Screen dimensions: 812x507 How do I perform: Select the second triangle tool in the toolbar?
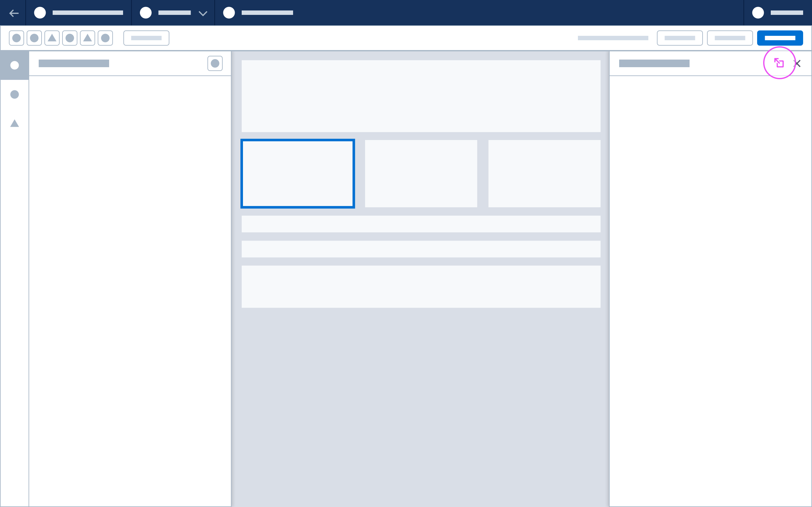click(x=88, y=38)
